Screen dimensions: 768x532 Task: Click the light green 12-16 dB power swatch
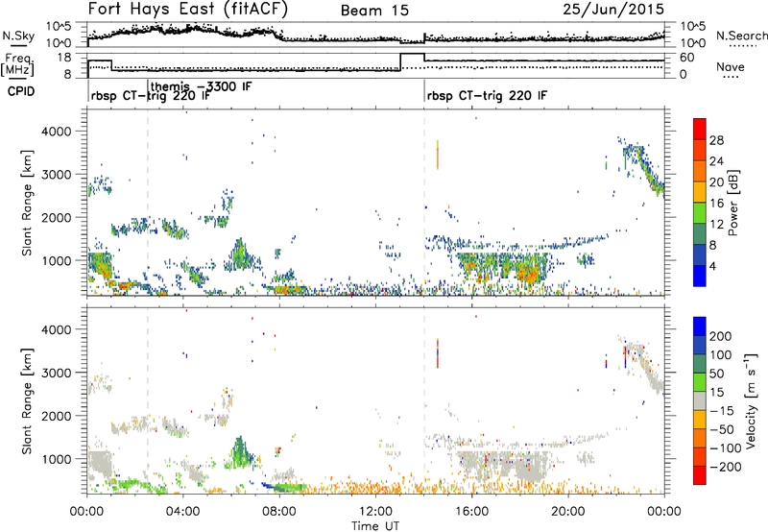[x=700, y=213]
